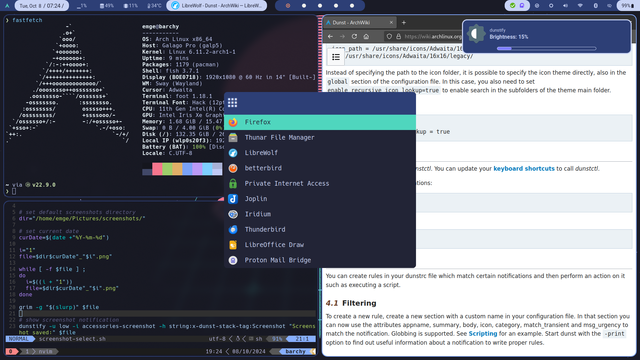Click the brightness notification progress bar
The width and height of the screenshot is (640, 360).
pyautogui.click(x=547, y=48)
